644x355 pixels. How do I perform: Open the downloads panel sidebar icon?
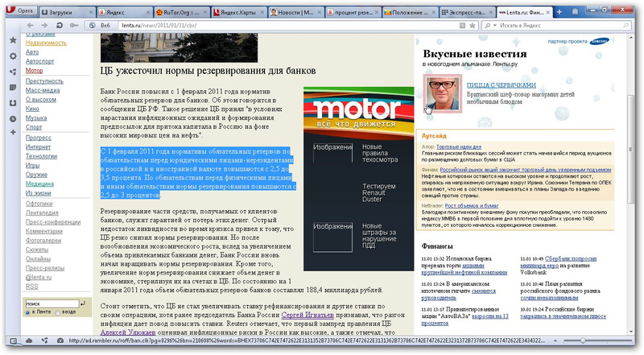pyautogui.click(x=11, y=102)
